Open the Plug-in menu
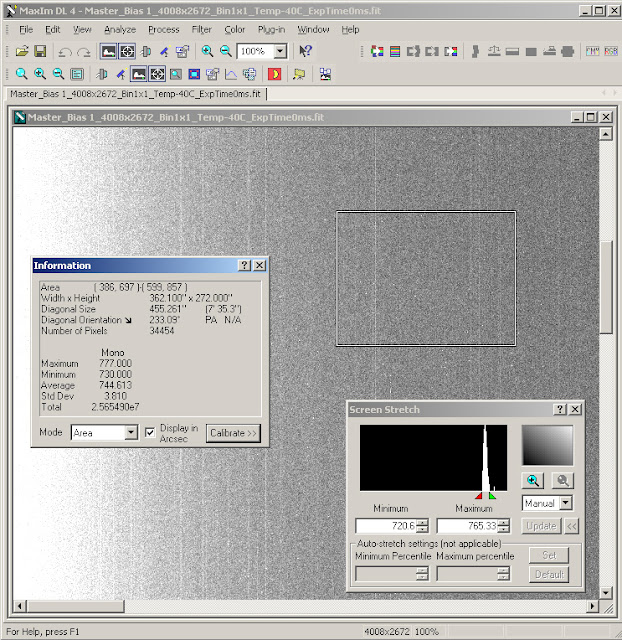The image size is (622, 640). pyautogui.click(x=271, y=29)
